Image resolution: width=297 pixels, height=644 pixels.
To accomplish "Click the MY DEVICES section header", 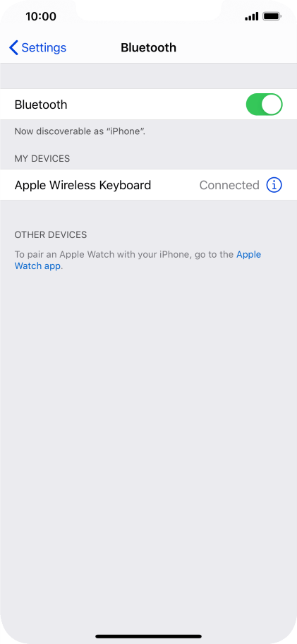I will pos(42,158).
